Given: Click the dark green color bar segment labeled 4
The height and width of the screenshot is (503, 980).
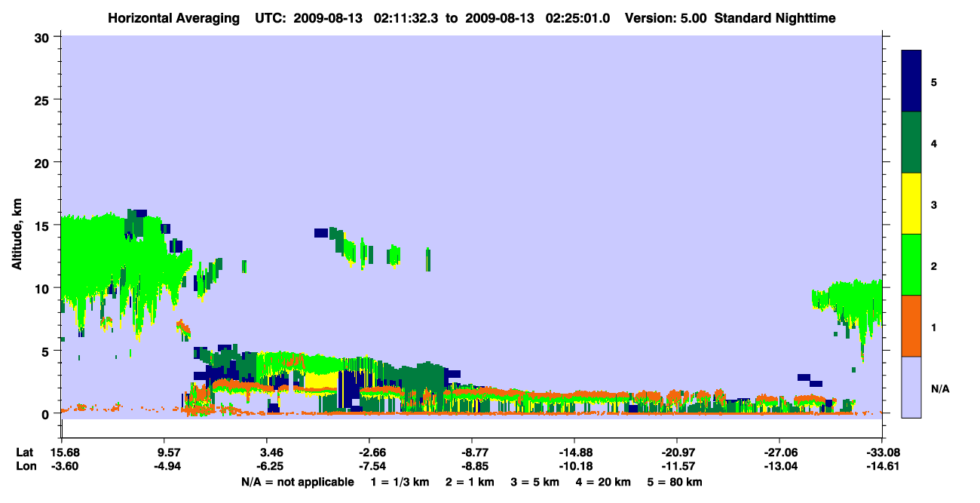Looking at the screenshot, I should coord(911,143).
